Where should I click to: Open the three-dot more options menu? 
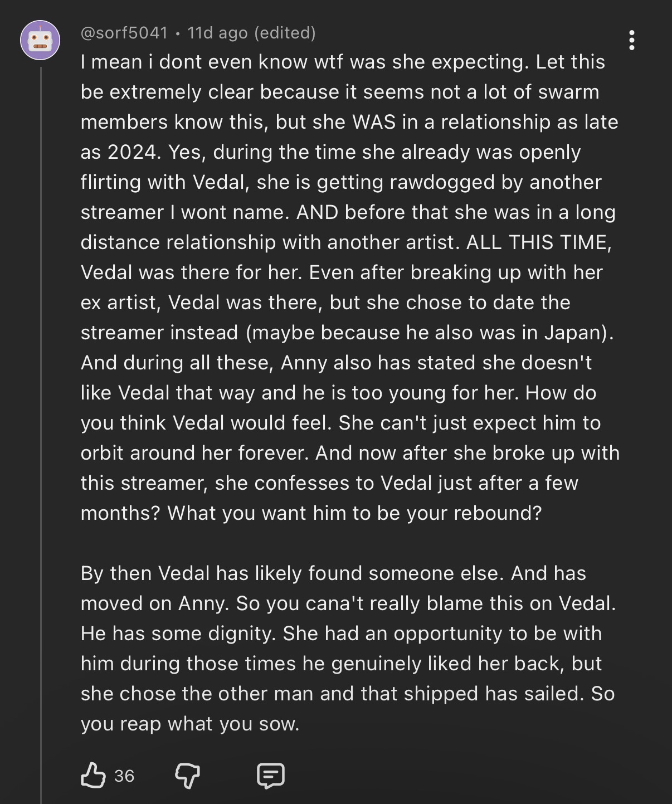point(631,40)
